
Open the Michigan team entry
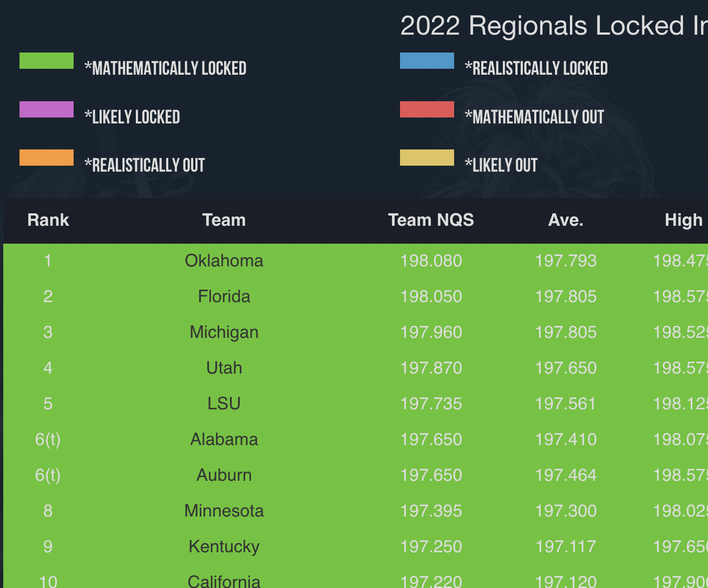click(224, 332)
